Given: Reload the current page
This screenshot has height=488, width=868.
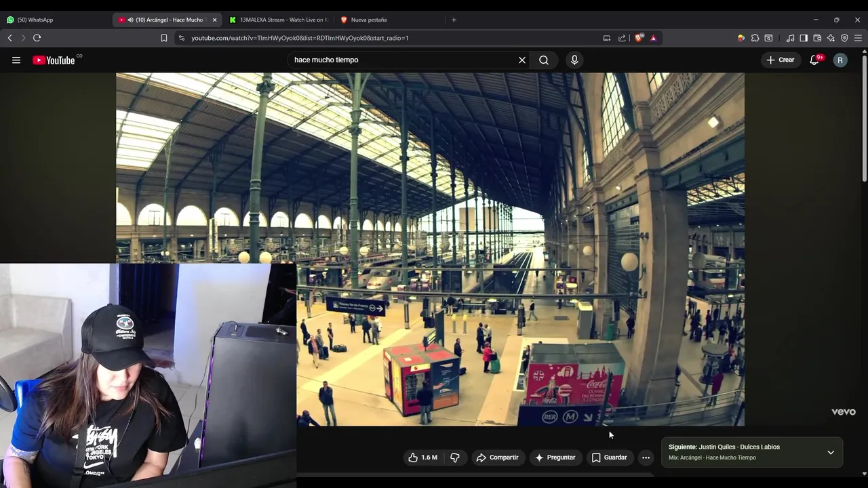Looking at the screenshot, I should pos(37,38).
